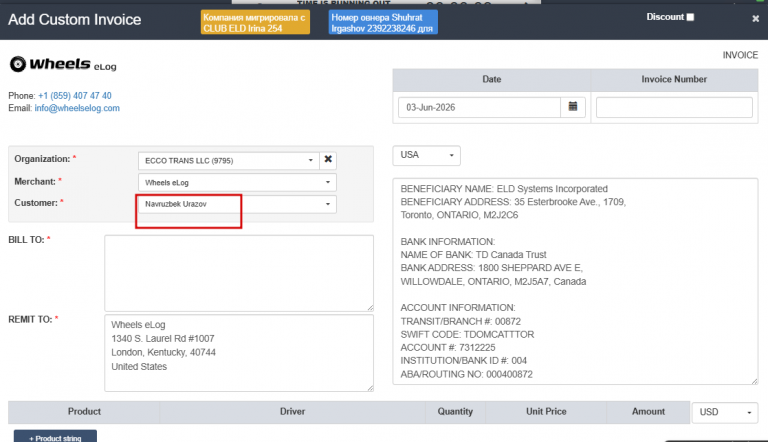
Task: Toggle the Discount checkbox
Action: pyautogui.click(x=690, y=17)
